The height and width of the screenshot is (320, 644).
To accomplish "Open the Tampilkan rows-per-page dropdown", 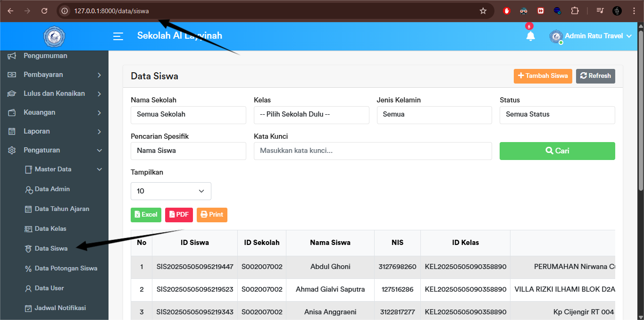I will tap(171, 191).
